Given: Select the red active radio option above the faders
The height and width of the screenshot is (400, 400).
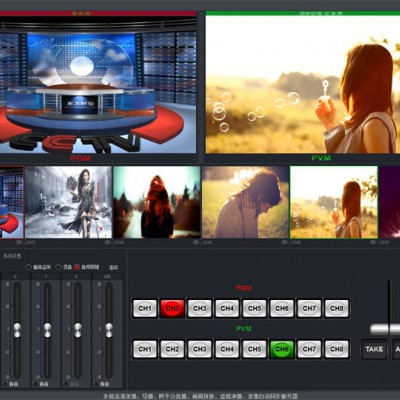Looking at the screenshot, I should [x=77, y=267].
